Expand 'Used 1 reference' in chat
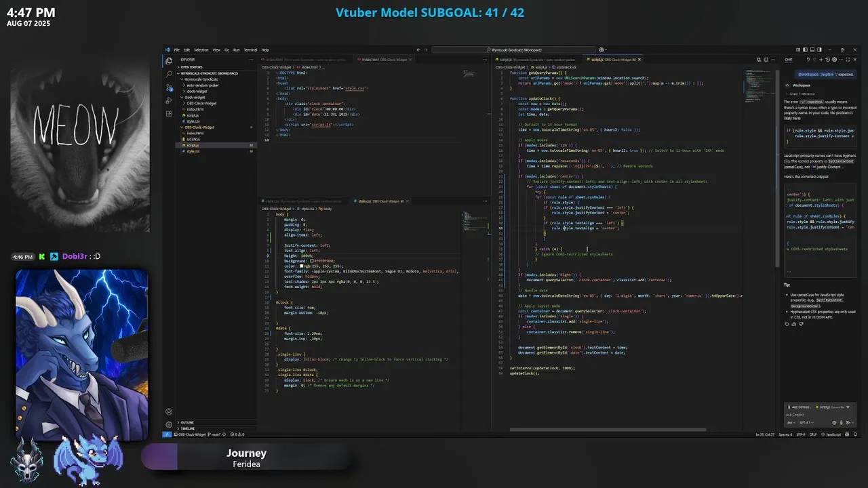Viewport: 868px width, 488px height. pyautogui.click(x=802, y=93)
